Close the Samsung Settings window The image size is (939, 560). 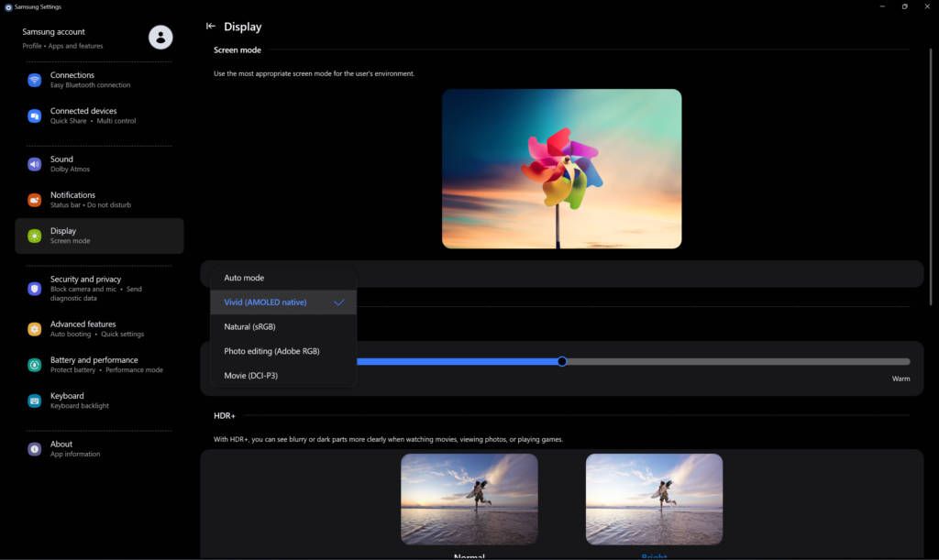927,6
